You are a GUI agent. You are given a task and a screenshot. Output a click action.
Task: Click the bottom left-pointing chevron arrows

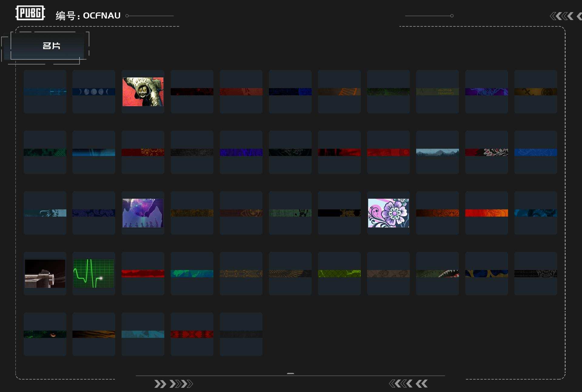tap(408, 384)
